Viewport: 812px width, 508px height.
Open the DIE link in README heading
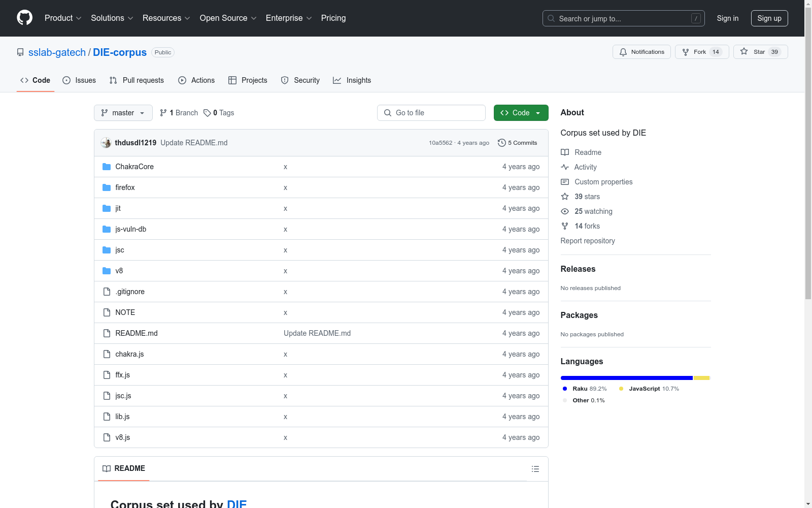click(x=236, y=504)
